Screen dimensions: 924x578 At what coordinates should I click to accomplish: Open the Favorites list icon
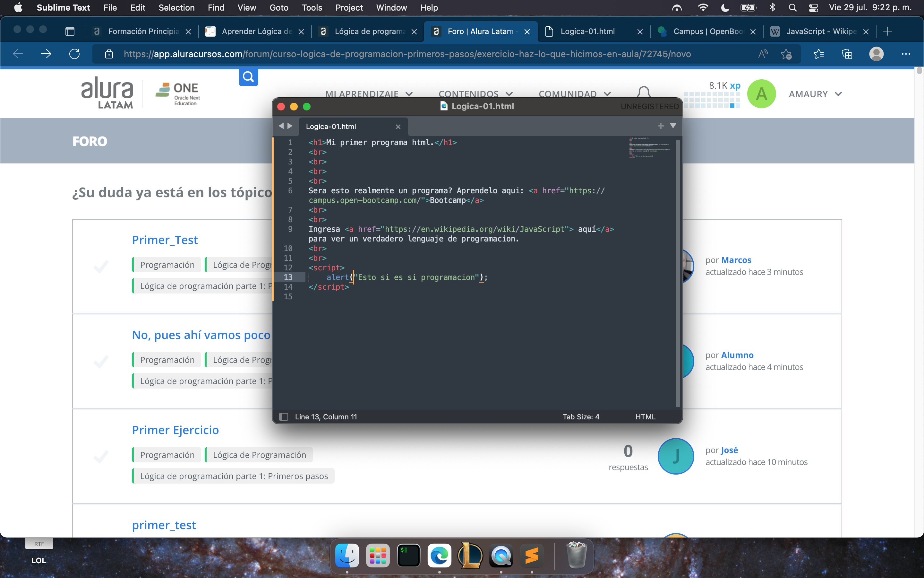click(x=819, y=54)
